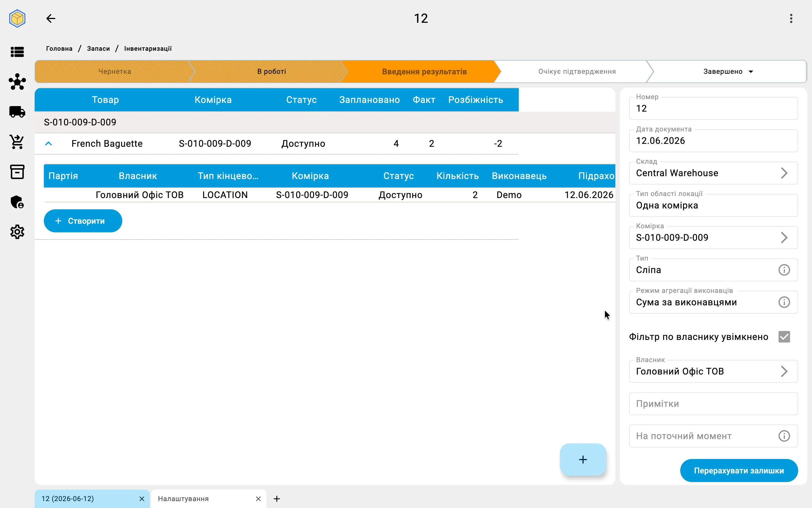This screenshot has width=812, height=508.
Task: Select the Чернетка stage
Action: pos(114,71)
